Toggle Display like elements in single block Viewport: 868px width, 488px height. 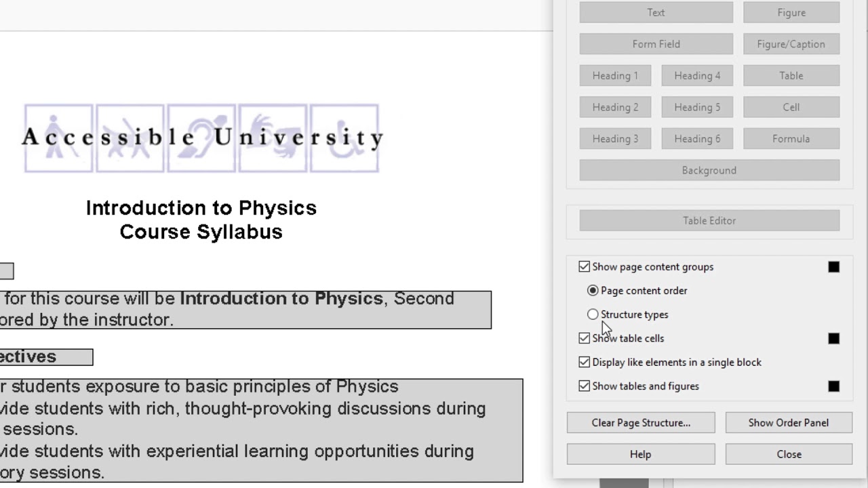point(585,362)
